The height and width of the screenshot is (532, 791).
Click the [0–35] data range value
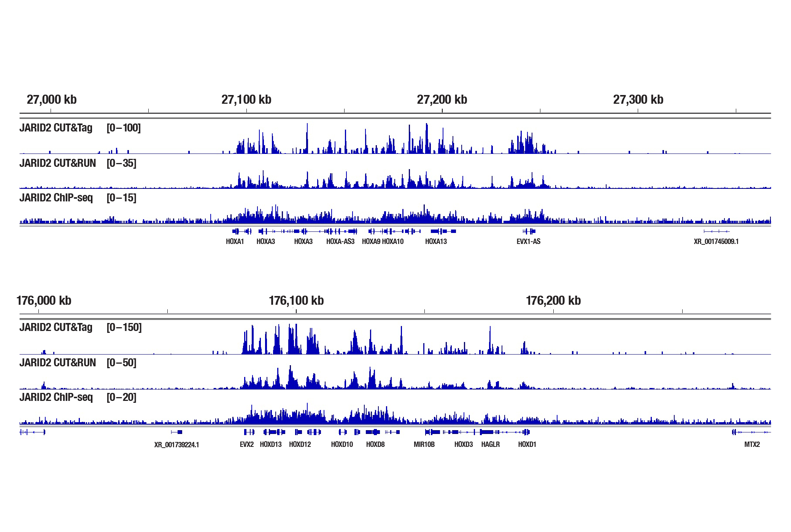tap(121, 163)
